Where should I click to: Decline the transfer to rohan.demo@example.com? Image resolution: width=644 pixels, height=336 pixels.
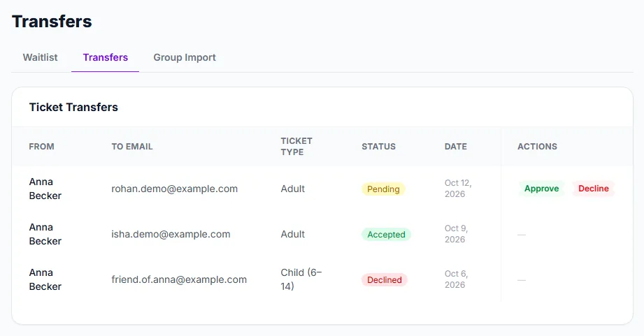tap(594, 189)
